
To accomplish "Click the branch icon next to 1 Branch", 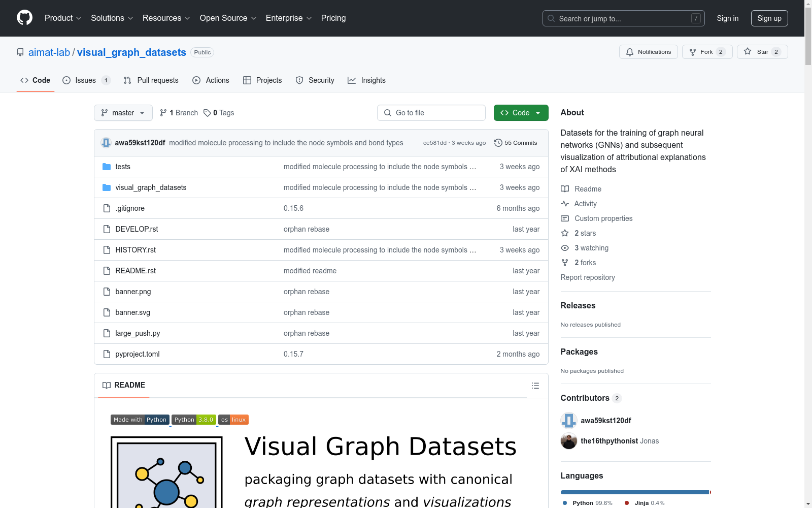I will [163, 113].
